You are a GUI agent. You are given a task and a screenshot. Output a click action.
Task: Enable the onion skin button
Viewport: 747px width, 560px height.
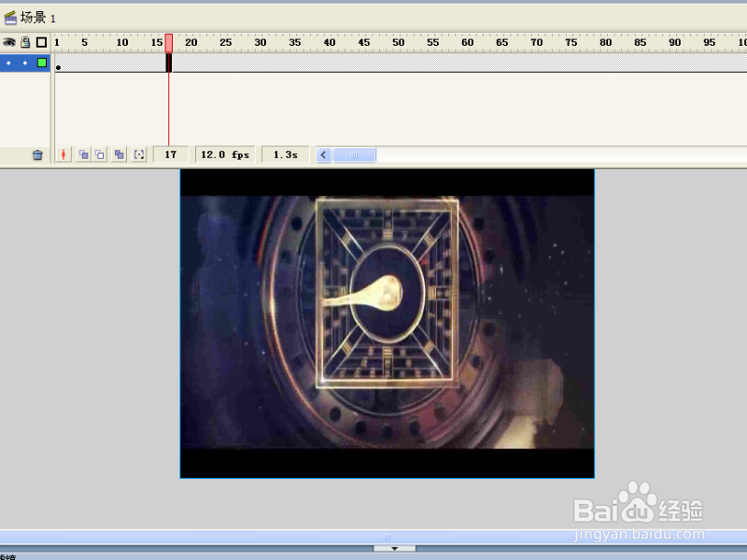pyautogui.click(x=83, y=154)
